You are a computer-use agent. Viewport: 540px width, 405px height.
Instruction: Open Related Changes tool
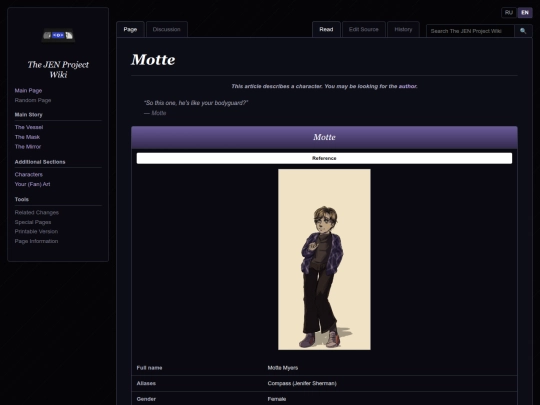pos(37,212)
